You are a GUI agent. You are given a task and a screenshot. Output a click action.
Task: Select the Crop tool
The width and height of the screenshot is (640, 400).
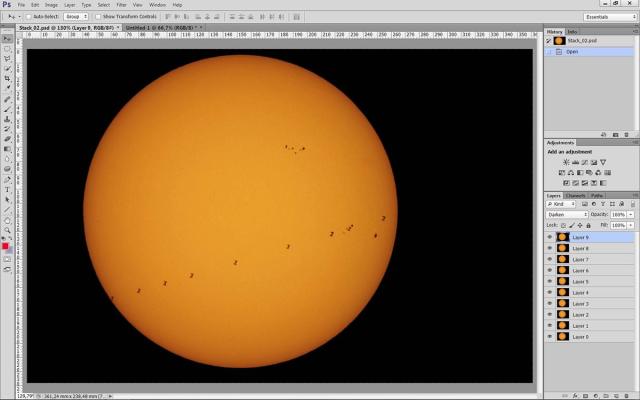click(7, 78)
